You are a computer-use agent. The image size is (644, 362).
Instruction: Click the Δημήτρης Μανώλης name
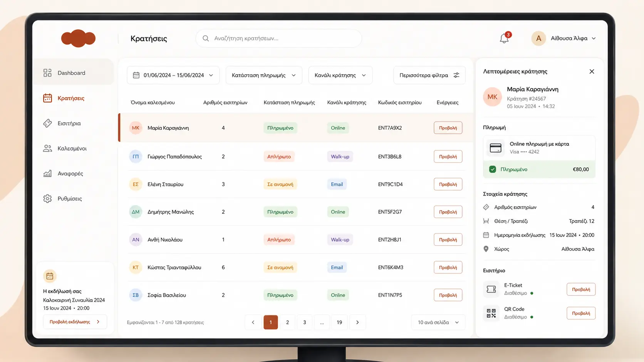(x=171, y=212)
